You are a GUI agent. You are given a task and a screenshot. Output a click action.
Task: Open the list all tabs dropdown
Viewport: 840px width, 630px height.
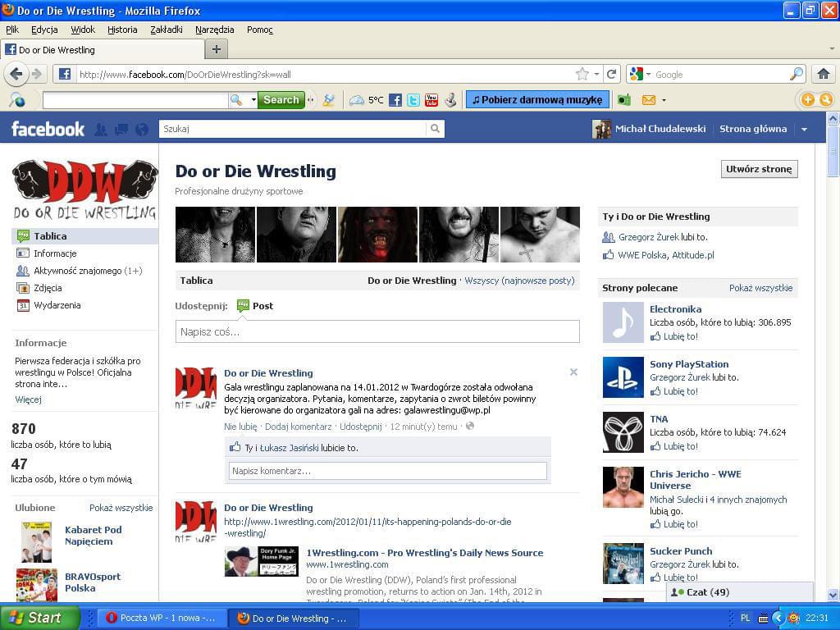[832, 48]
